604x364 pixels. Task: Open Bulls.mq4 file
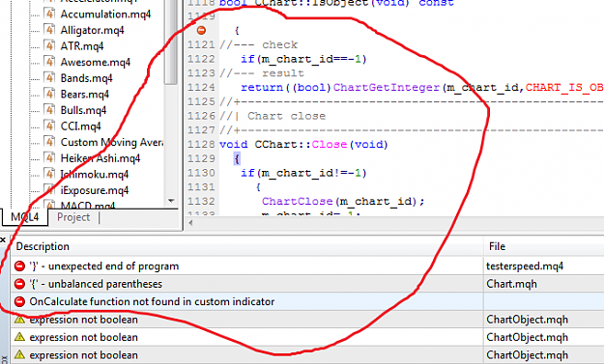[x=83, y=110]
